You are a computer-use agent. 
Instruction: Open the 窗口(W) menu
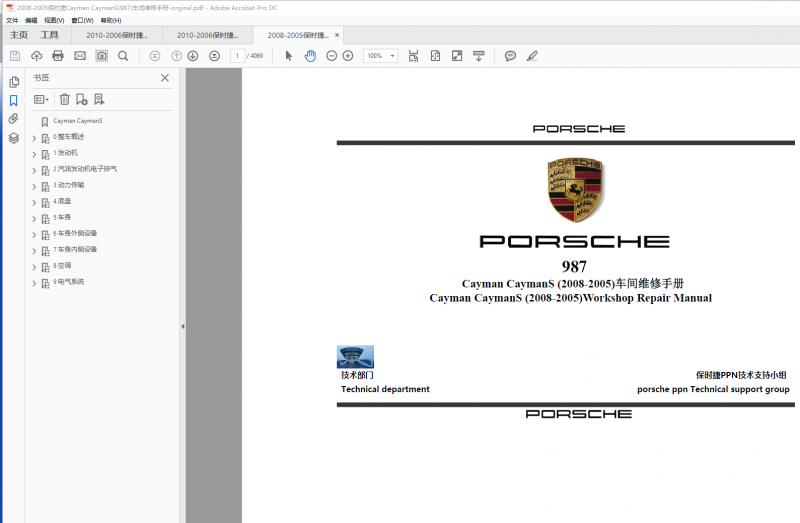click(x=82, y=20)
